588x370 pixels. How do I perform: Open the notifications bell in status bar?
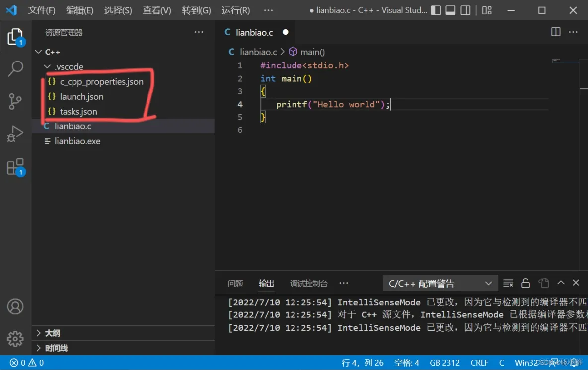point(574,362)
